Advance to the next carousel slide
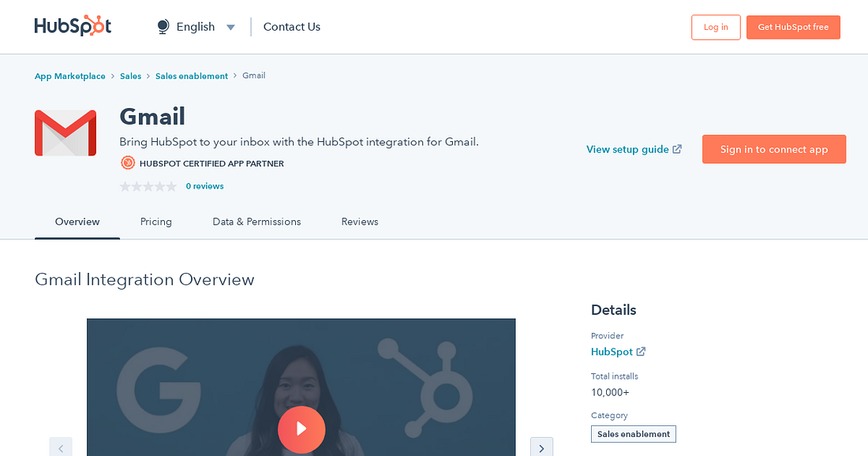This screenshot has height=456, width=868. click(x=541, y=447)
